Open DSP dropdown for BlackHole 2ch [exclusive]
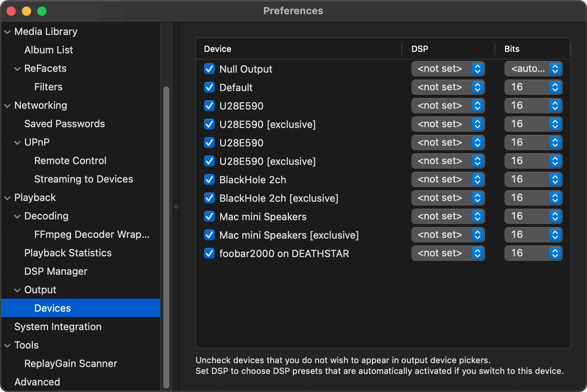Viewport: 587px width, 392px height. 448,198
